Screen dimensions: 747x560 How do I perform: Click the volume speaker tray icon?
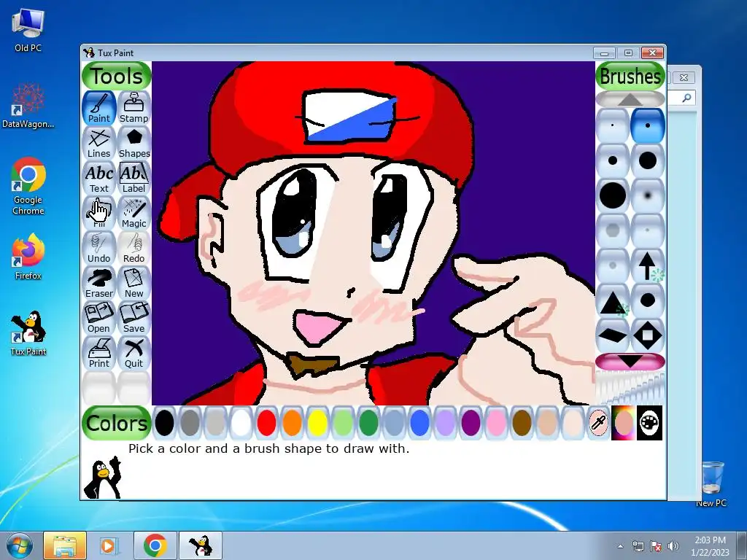[673, 546]
